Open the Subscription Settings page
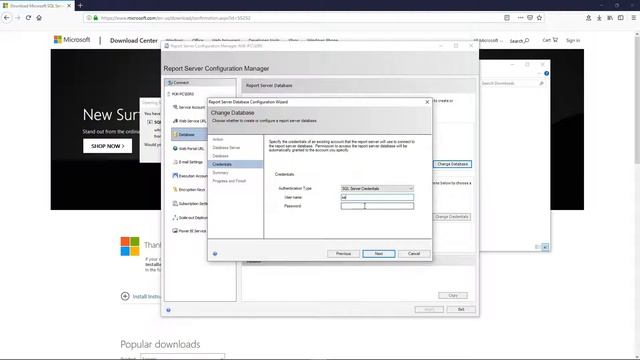 pos(190,204)
